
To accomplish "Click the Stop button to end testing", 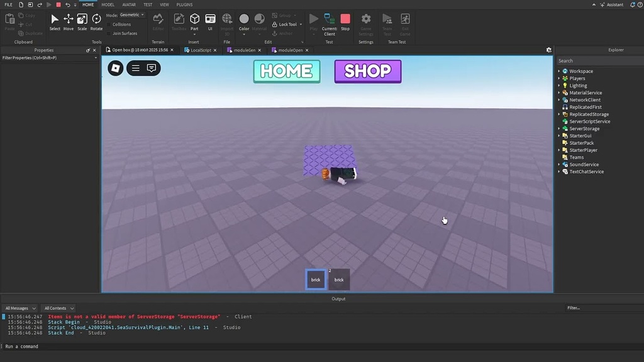I will pos(345,19).
